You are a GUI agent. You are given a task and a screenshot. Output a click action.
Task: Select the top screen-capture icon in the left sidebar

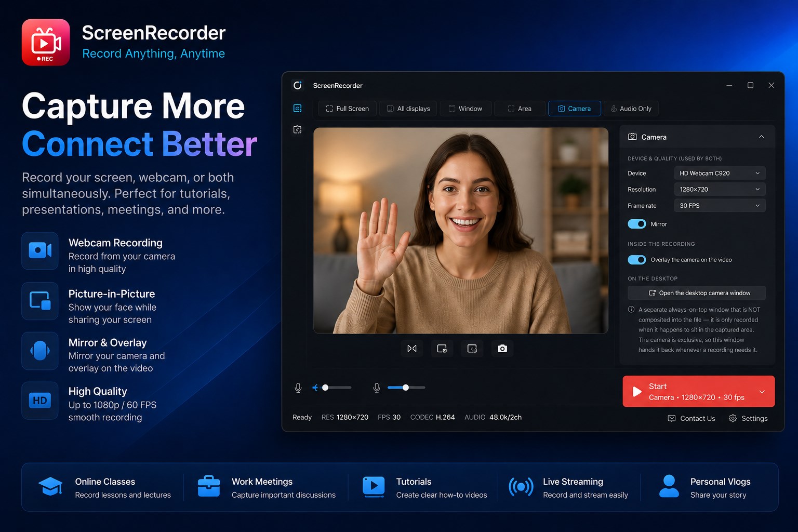pos(297,108)
